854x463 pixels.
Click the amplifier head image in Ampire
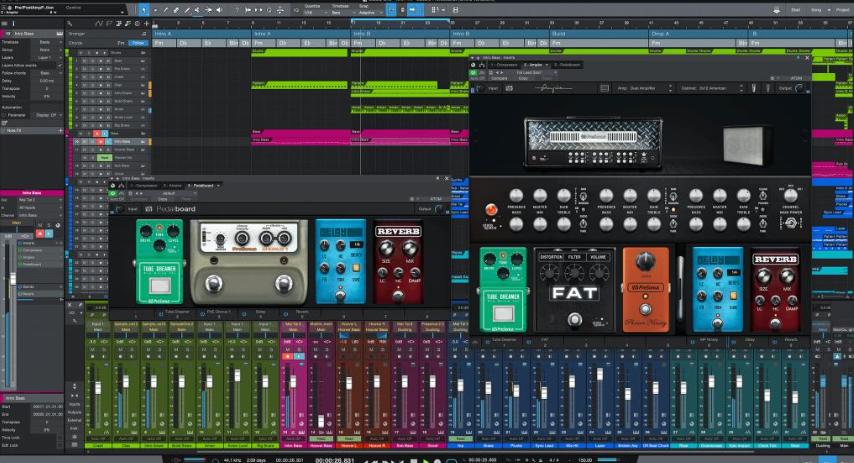[x=593, y=142]
